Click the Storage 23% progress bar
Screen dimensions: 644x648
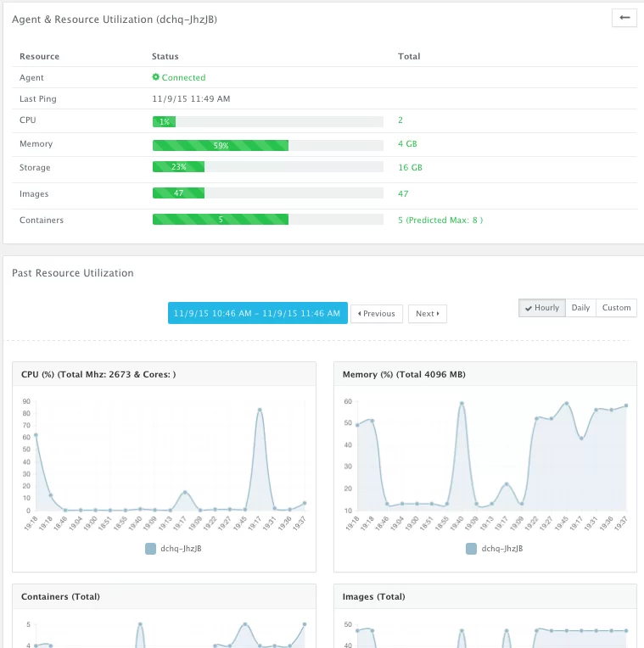pos(268,167)
